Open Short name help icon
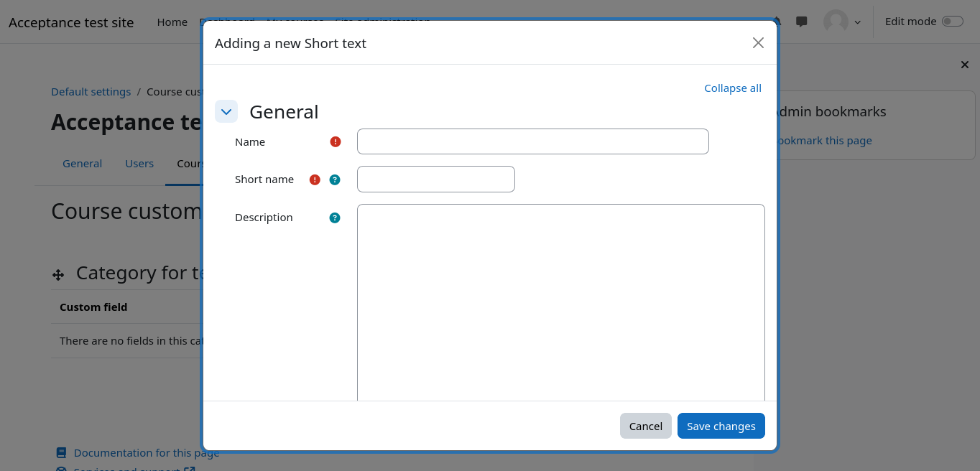Screen dimensions: 980x471 (x=335, y=179)
